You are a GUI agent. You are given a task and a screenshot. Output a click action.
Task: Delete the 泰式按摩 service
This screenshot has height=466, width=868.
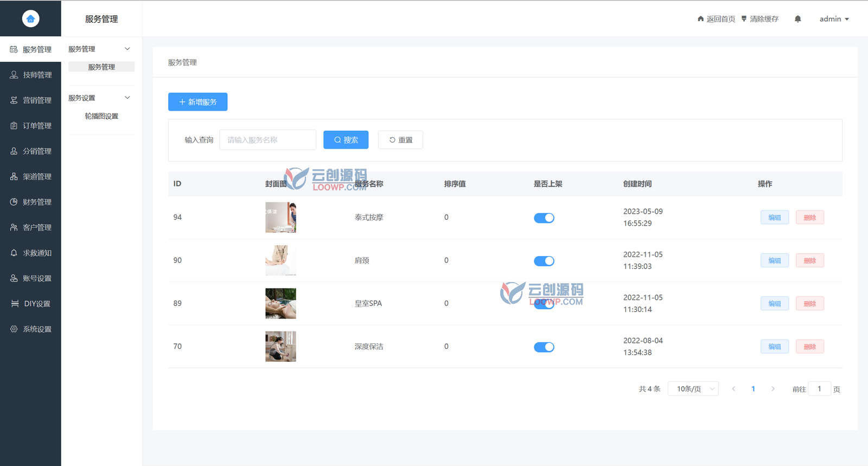(810, 218)
